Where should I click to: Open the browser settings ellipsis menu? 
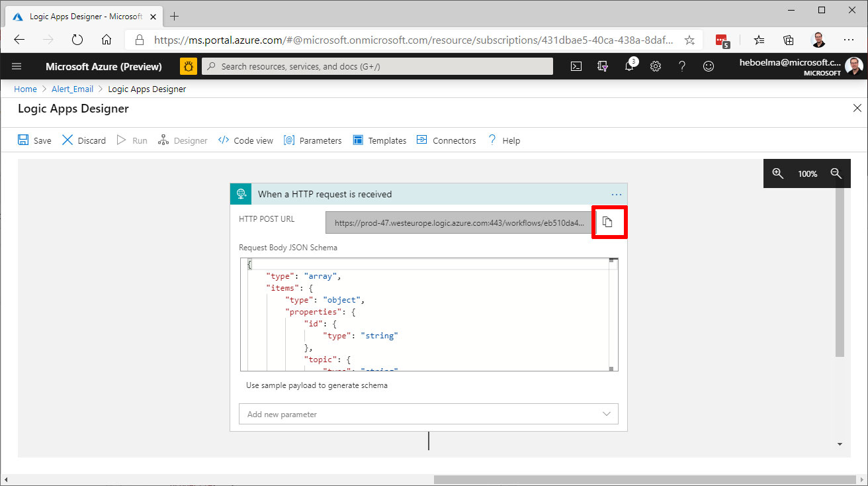point(848,40)
